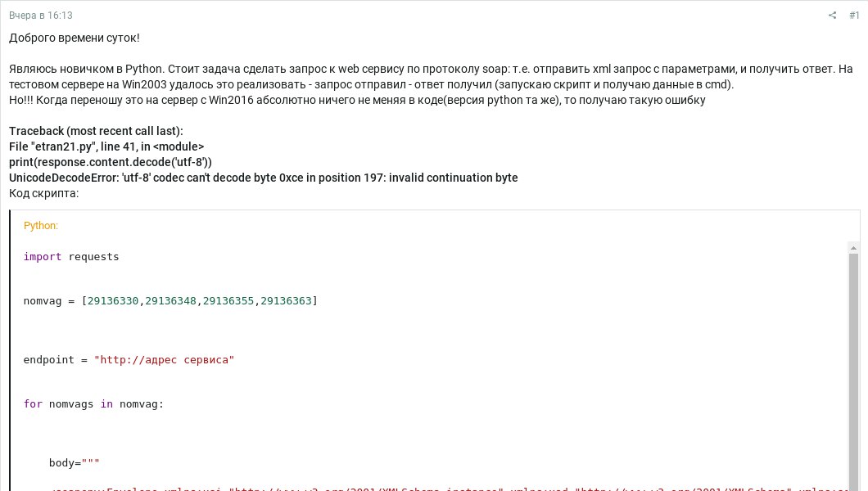
Task: Click the body=""" code line
Action: pyautogui.click(x=75, y=463)
